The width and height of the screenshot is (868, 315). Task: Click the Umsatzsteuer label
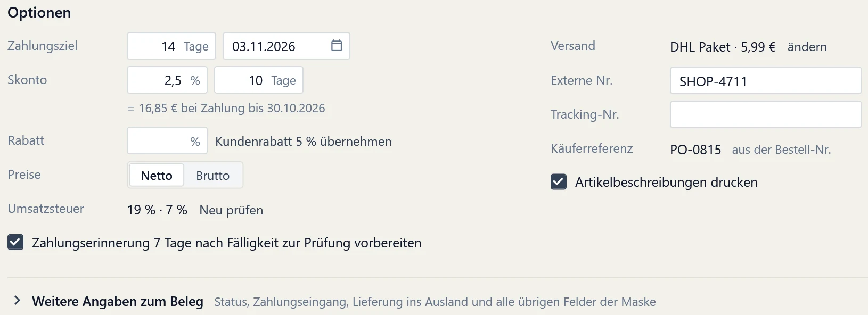[46, 209]
